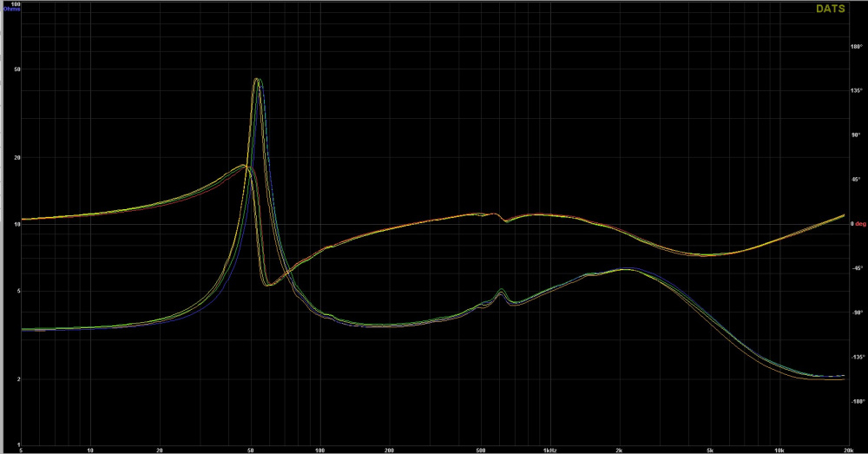Click the 5k frequency axis label

point(710,451)
